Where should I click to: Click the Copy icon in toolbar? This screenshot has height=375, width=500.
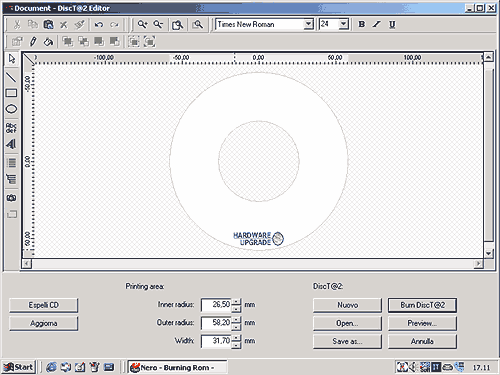[33, 25]
